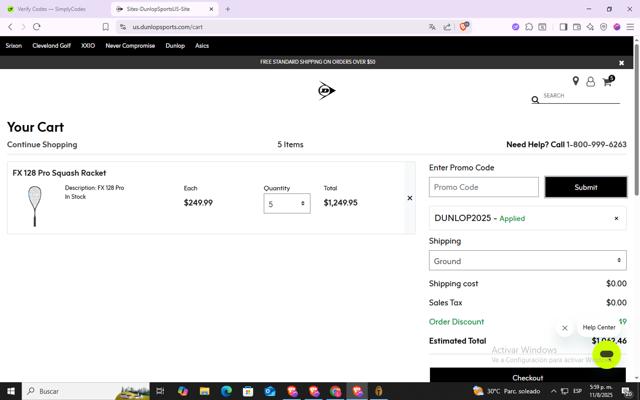
Task: Open the Windows Start menu
Action: [11, 391]
